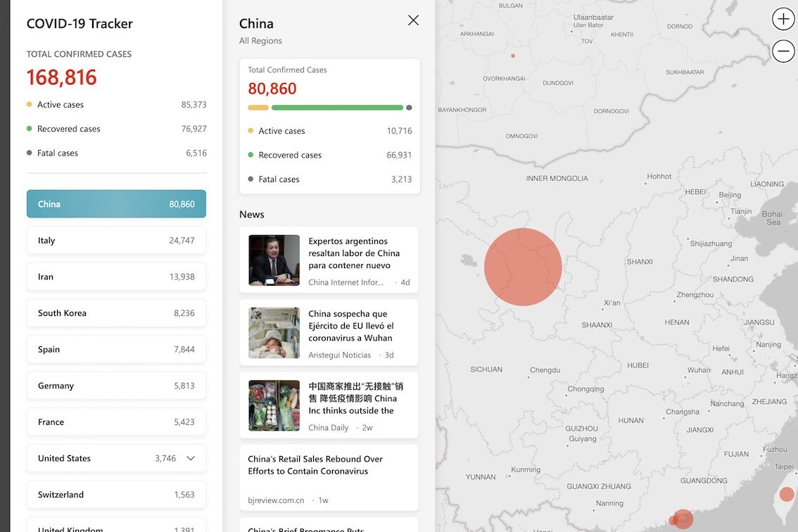The image size is (798, 532).
Task: Click the small red dot in Mongolia
Action: (513, 56)
